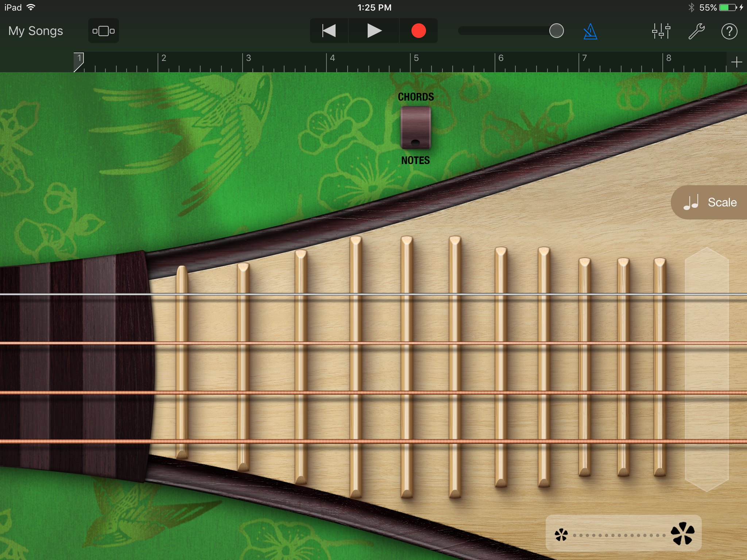Tap the metronome icon to toggle it
747x560 pixels.
pos(590,31)
